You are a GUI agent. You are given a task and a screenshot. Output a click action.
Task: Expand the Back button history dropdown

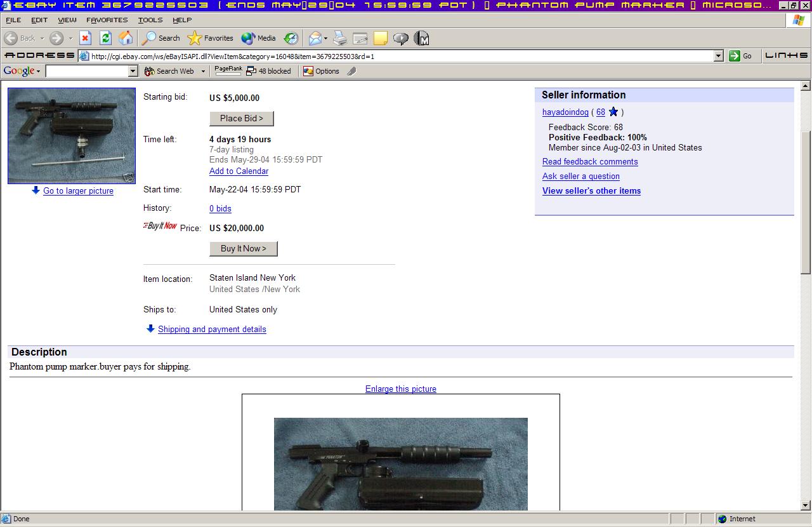point(42,38)
